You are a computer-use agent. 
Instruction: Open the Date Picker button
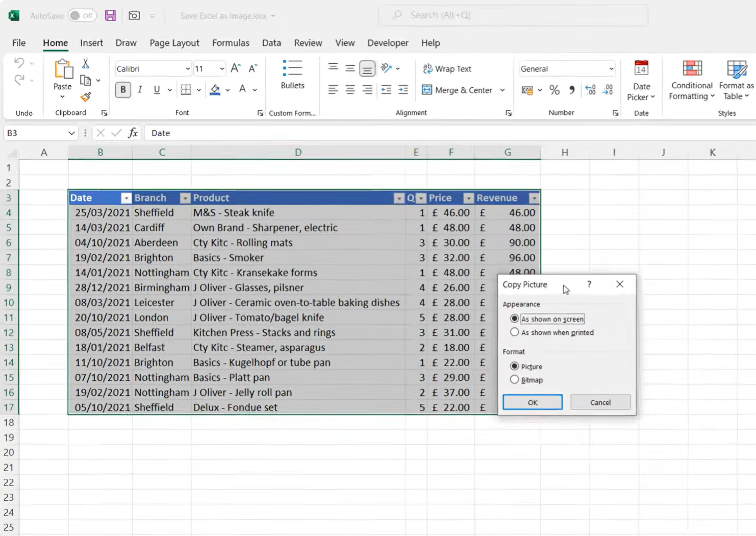(641, 80)
